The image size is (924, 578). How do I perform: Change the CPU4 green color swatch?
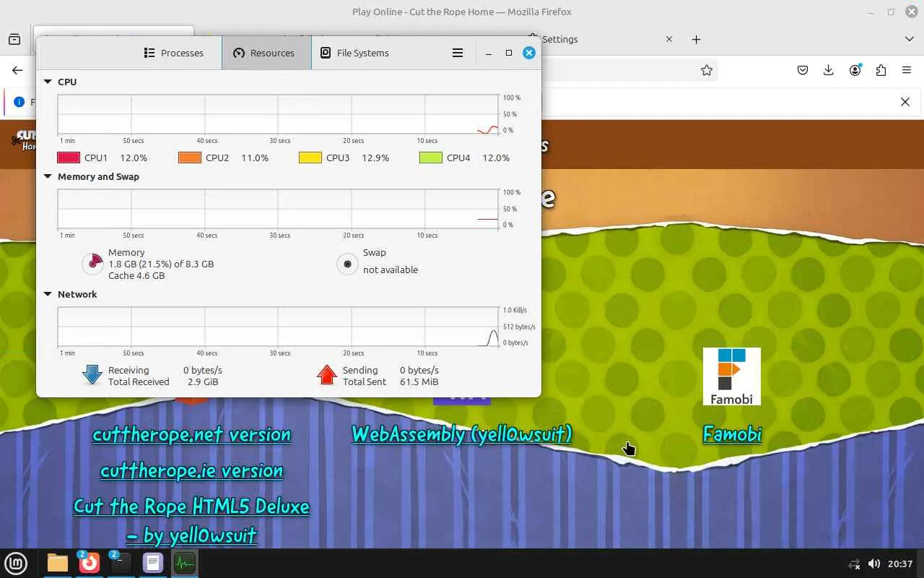point(431,158)
